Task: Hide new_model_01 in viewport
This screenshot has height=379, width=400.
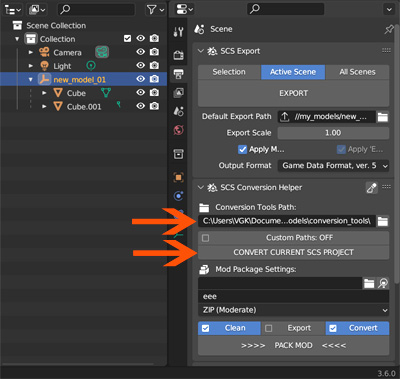Action: pyautogui.click(x=141, y=79)
